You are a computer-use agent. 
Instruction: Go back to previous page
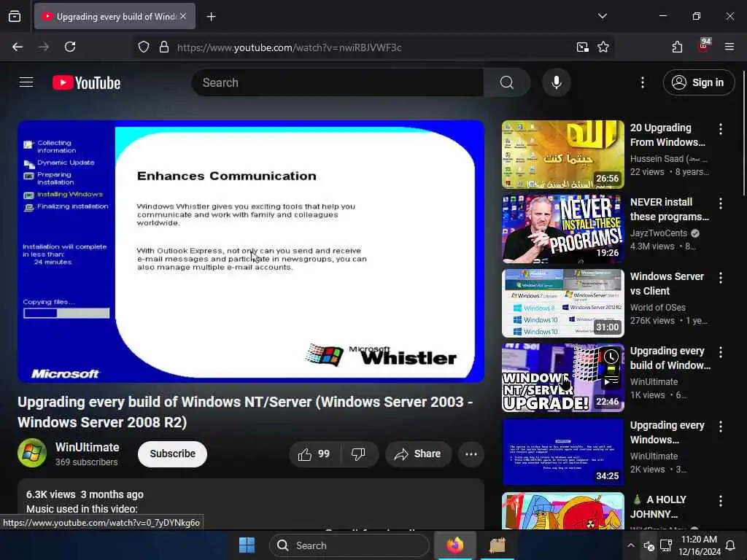18,47
